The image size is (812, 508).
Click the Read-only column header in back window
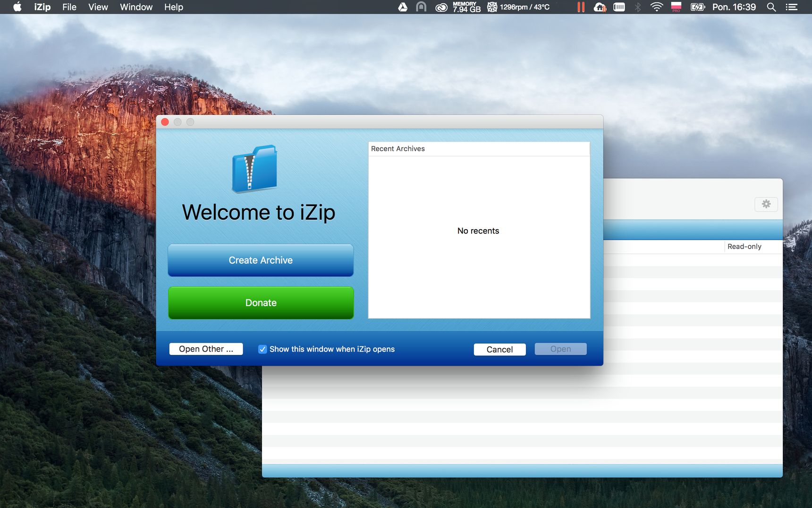[744, 247]
